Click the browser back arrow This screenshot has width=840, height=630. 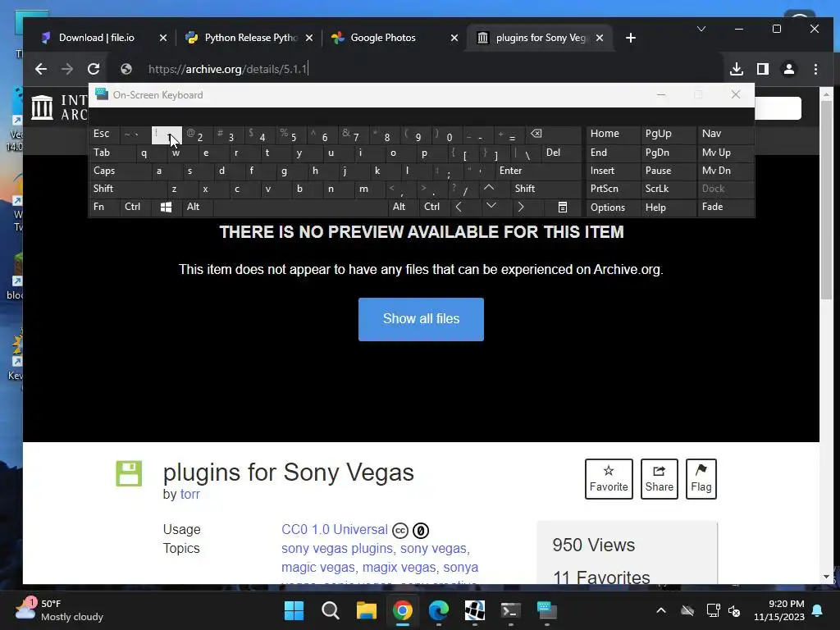tap(41, 69)
